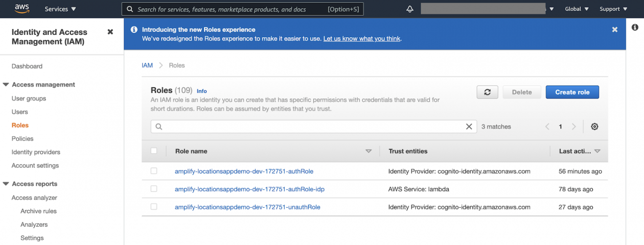644x245 pixels.
Task: Open Settings under Access analyzer
Action: click(32, 238)
